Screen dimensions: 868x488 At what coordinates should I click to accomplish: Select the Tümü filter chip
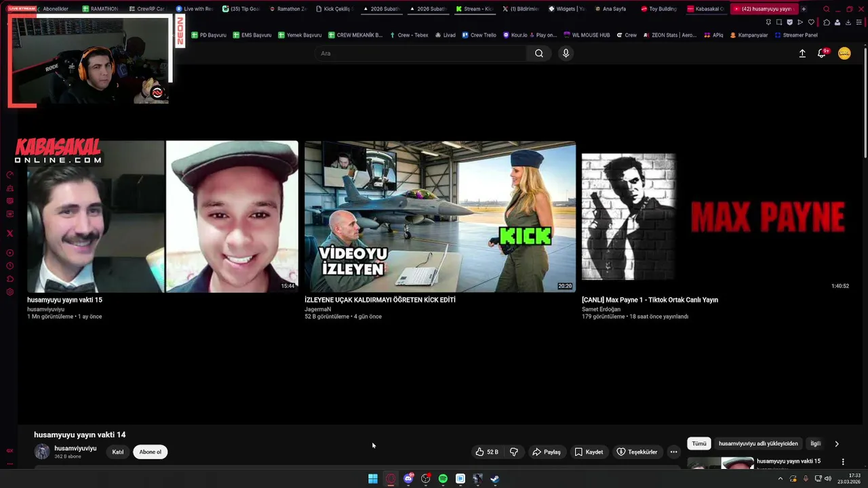point(699,443)
